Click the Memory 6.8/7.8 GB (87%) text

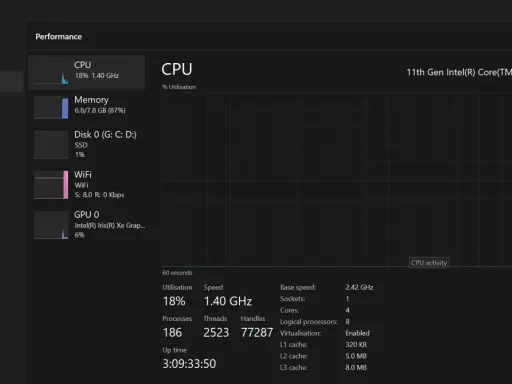100,111
